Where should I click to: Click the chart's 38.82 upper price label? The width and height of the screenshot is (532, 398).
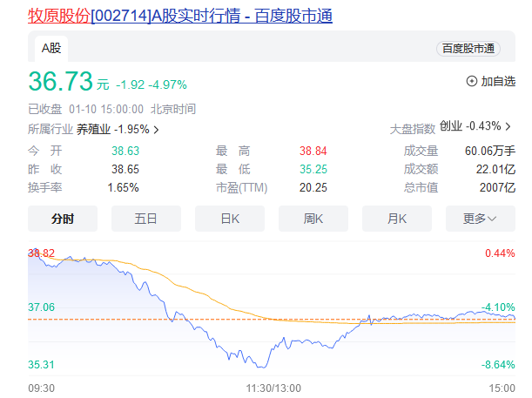pyautogui.click(x=41, y=253)
